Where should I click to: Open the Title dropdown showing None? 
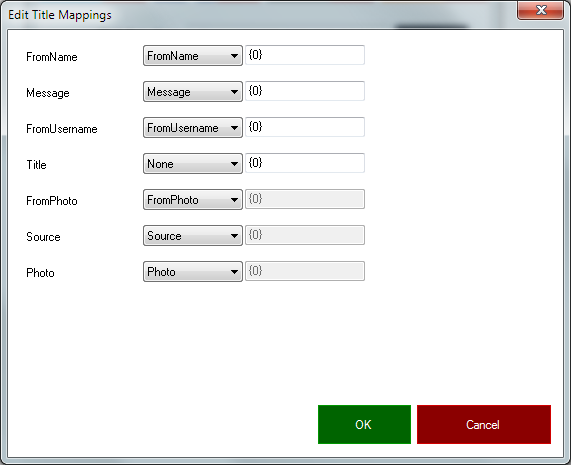click(193, 164)
